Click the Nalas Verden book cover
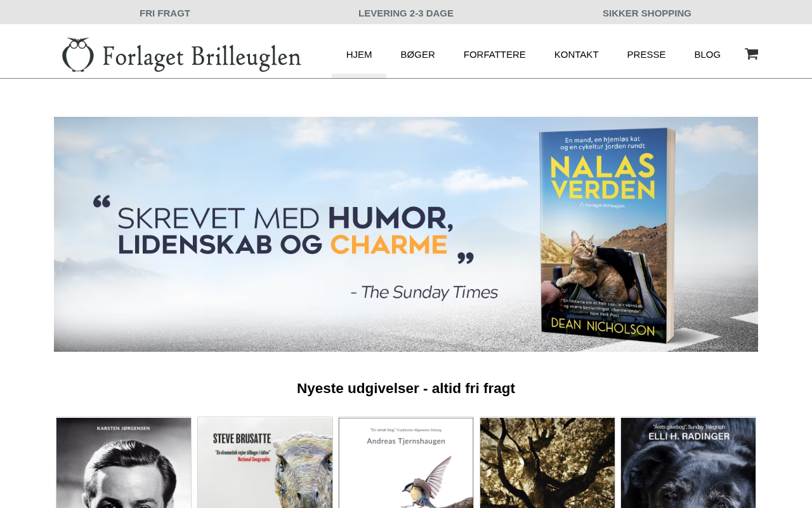 coord(608,235)
